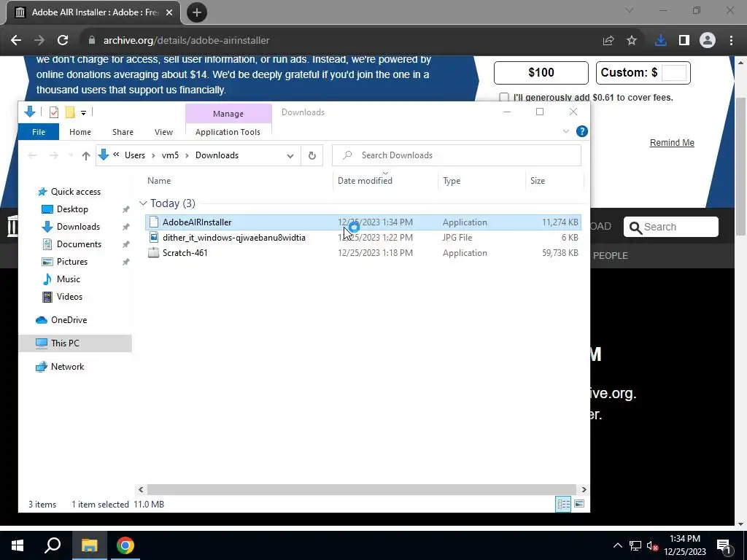Reload the archive.org page
747x560 pixels.
pos(63,41)
